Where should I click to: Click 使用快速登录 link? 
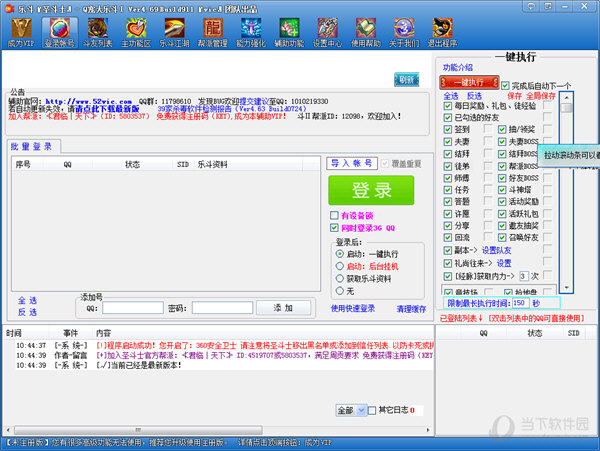click(353, 308)
